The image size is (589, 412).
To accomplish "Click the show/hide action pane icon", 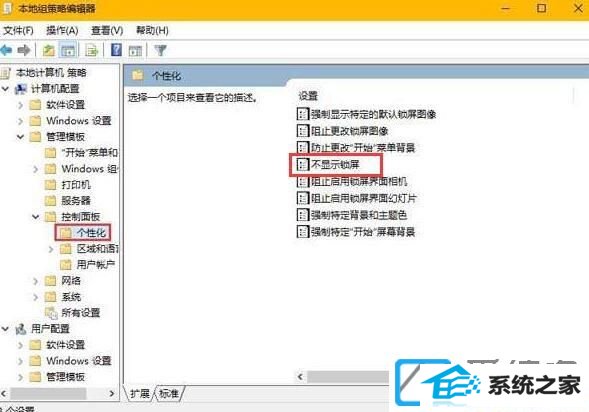I will click(135, 50).
